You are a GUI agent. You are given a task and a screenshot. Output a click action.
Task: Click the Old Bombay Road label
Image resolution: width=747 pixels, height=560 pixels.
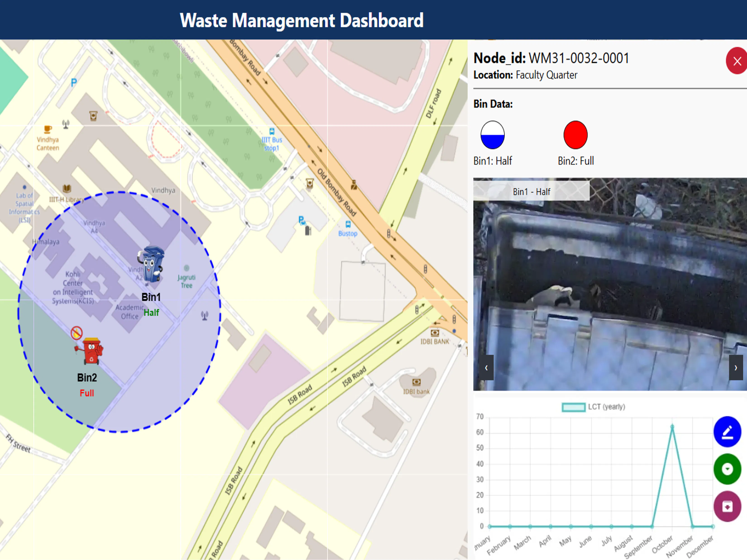click(337, 192)
